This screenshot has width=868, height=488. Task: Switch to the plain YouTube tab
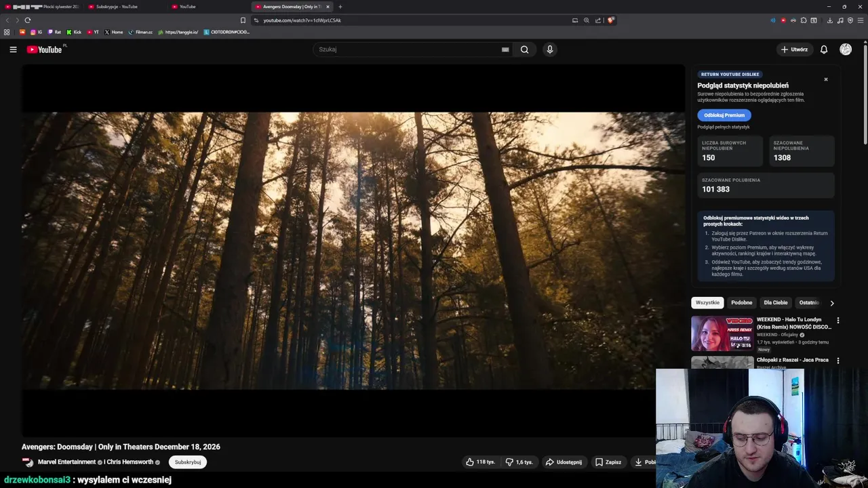(208, 7)
